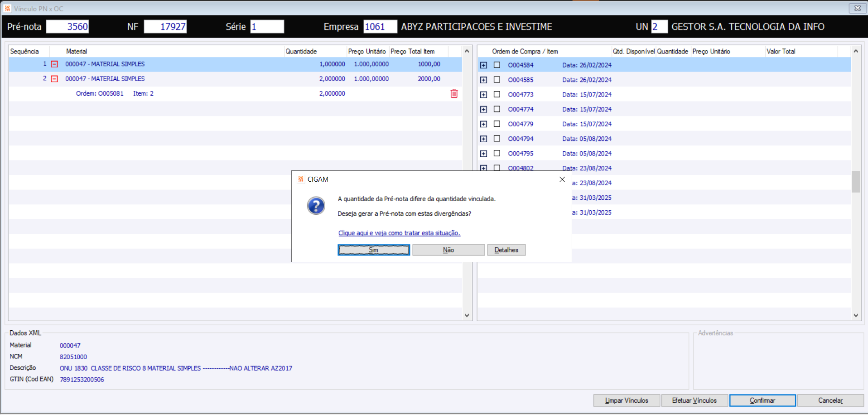Click the NF field showing 17927
Screen dimensions: 868x415
point(165,27)
